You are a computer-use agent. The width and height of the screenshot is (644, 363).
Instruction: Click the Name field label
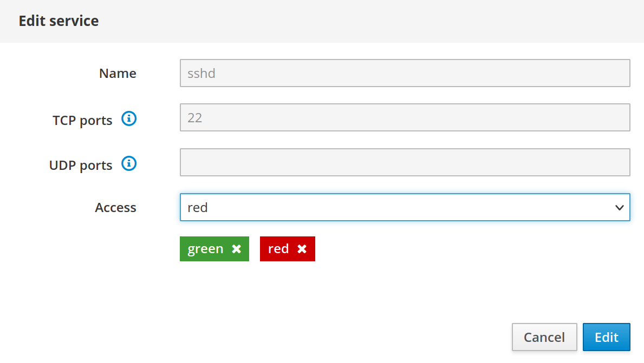point(118,74)
